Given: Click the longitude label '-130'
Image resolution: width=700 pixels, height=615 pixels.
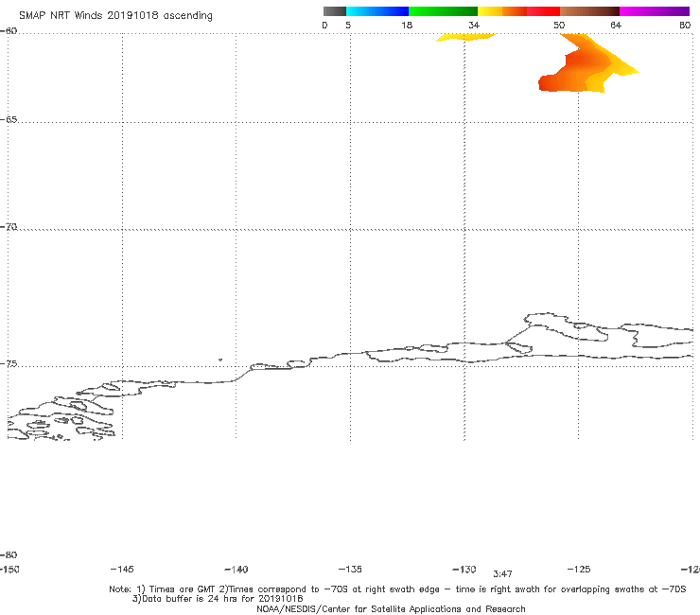Looking at the screenshot, I should (x=464, y=569).
